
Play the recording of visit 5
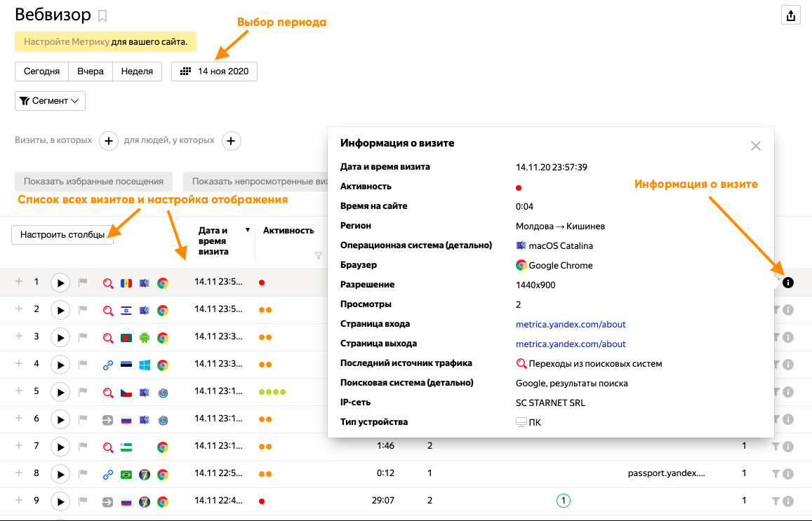coord(60,392)
